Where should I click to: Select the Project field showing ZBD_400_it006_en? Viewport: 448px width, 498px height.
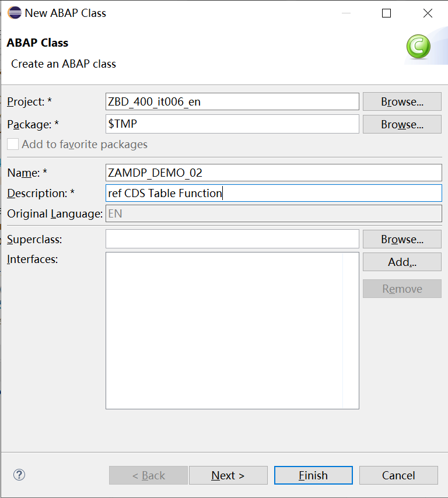tap(232, 101)
